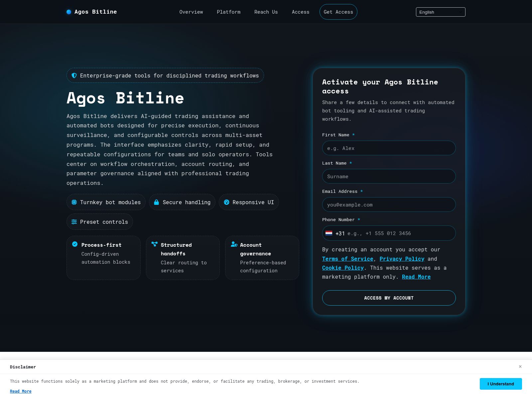This screenshot has width=532, height=399.
Task: Close the Disclaimer banner with the X
Action: (x=520, y=366)
